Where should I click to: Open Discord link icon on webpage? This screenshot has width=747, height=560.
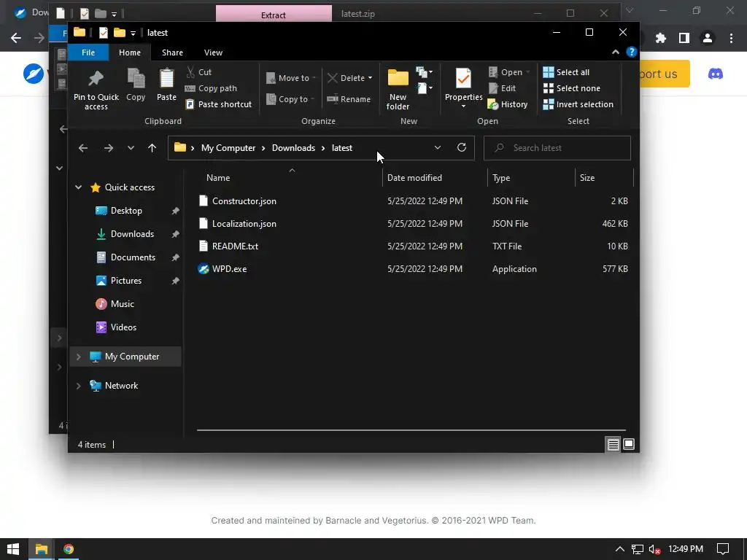click(716, 74)
